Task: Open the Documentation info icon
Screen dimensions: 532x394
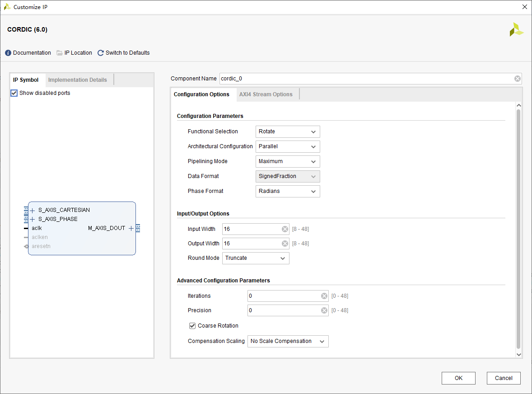Action: (8, 53)
